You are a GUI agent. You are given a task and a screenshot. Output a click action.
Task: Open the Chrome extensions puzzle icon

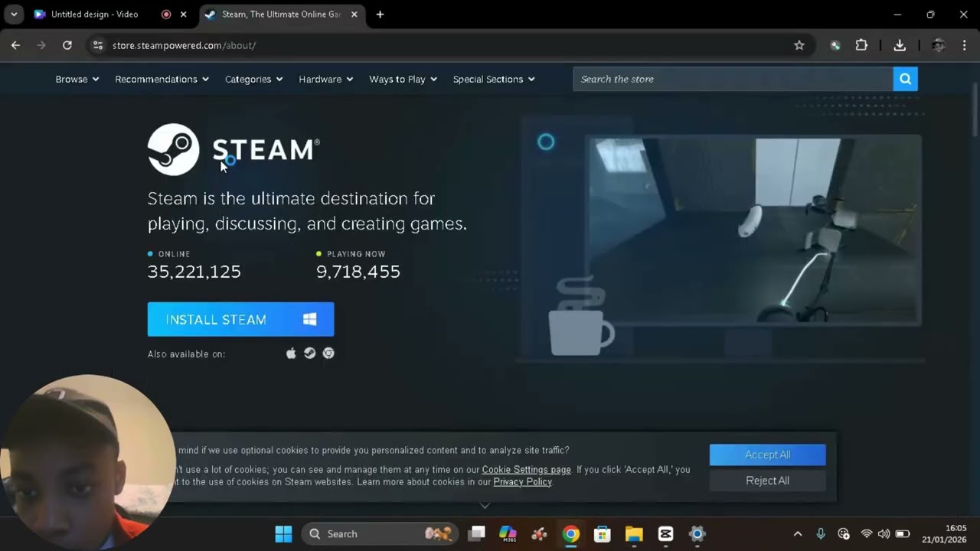(x=861, y=45)
